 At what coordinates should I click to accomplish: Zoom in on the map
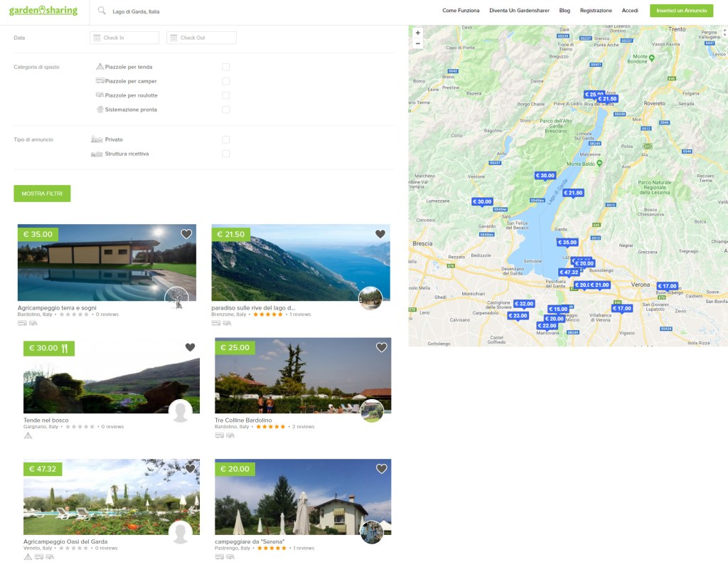coord(417,33)
